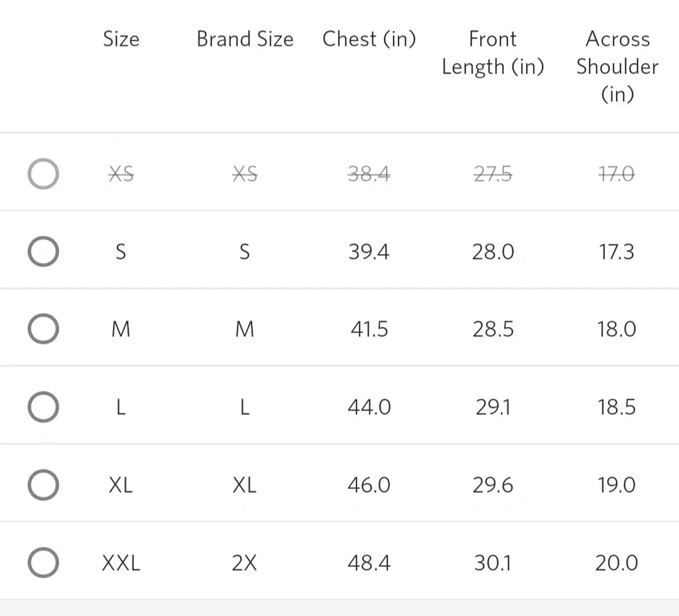
Task: Select the XL size radio button
Action: (43, 485)
